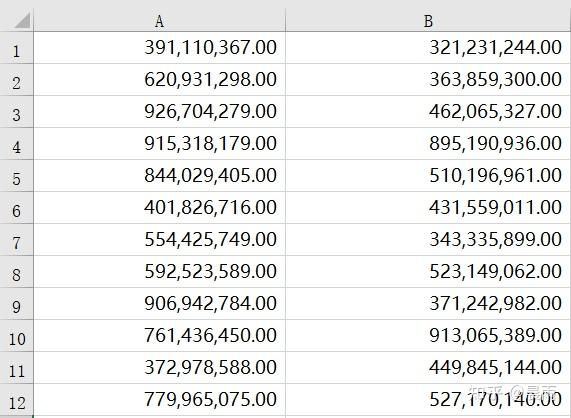The width and height of the screenshot is (571, 418).
Task: Click cell with 363,859,300.00
Action: point(429,80)
